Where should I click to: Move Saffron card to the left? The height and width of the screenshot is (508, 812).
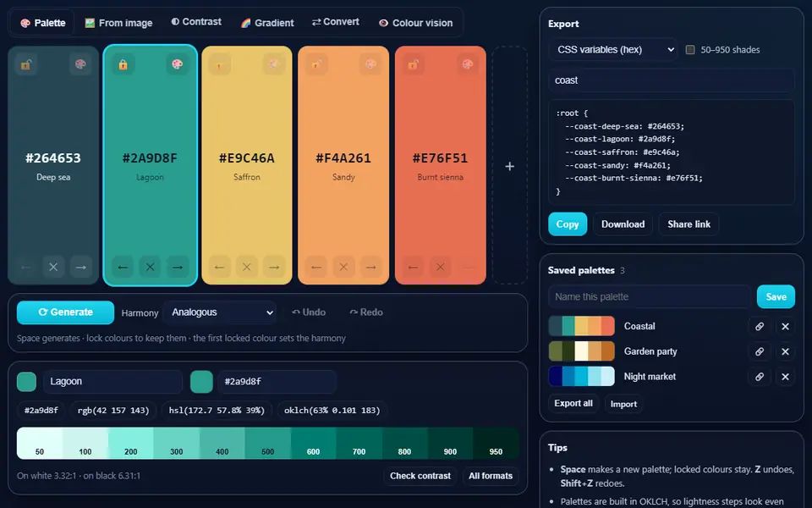[220, 267]
